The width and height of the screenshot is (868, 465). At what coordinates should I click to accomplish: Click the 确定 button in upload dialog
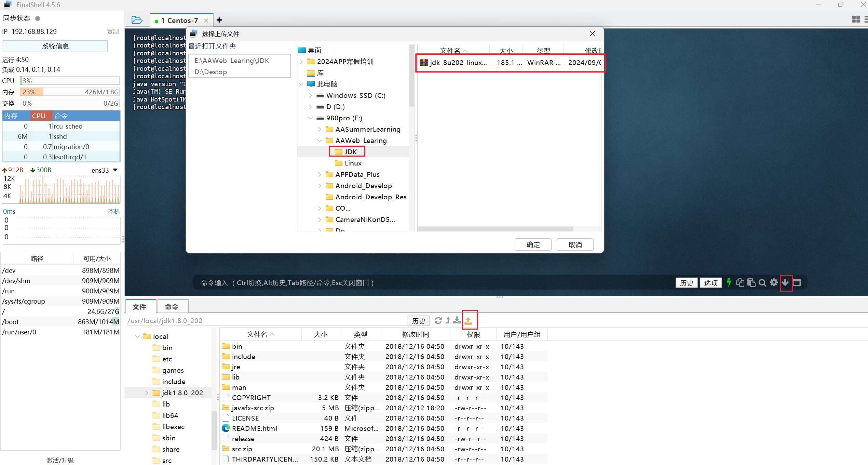click(533, 245)
